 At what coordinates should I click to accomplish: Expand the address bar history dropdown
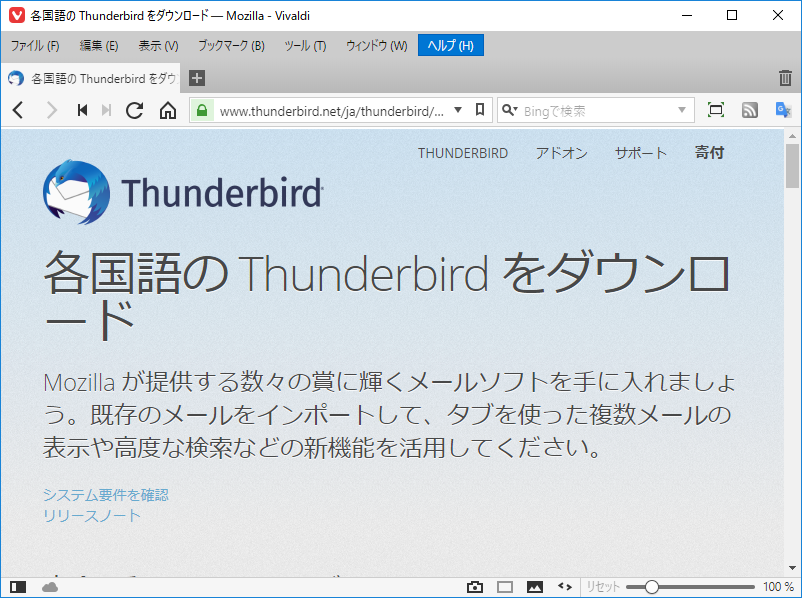tap(458, 109)
